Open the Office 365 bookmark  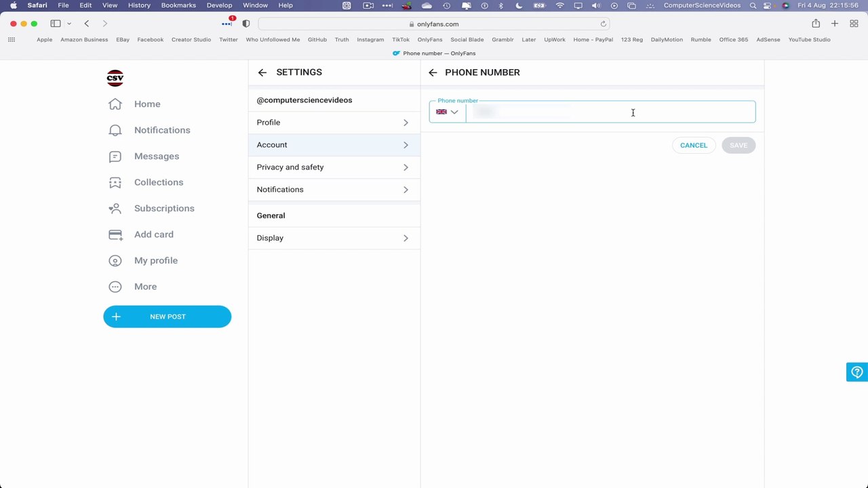pyautogui.click(x=734, y=39)
